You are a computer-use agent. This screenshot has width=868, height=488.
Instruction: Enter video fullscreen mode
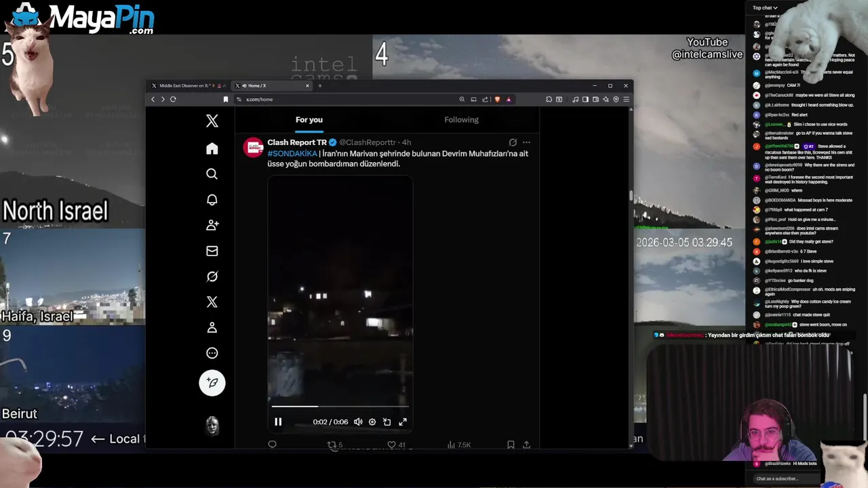pyautogui.click(x=403, y=422)
